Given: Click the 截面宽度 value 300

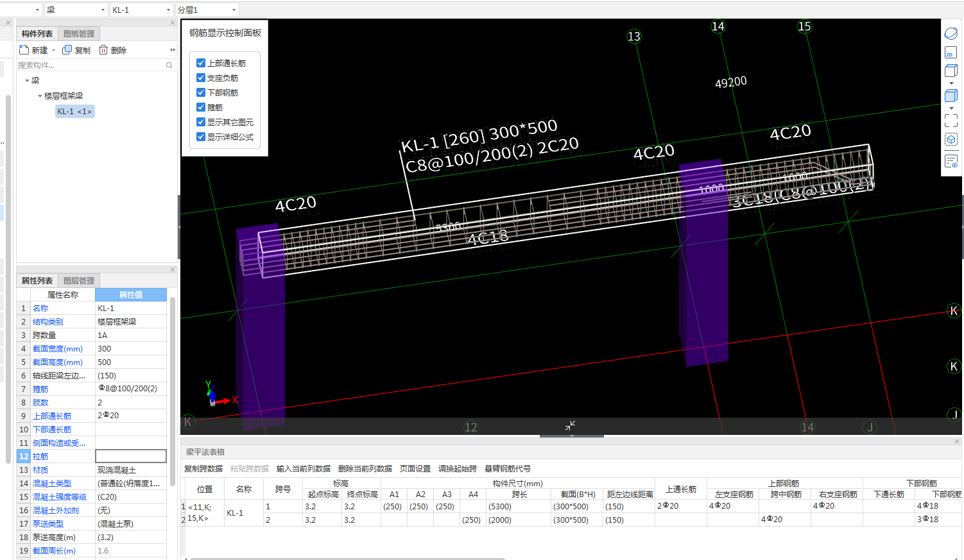Looking at the screenshot, I should click(x=131, y=349).
